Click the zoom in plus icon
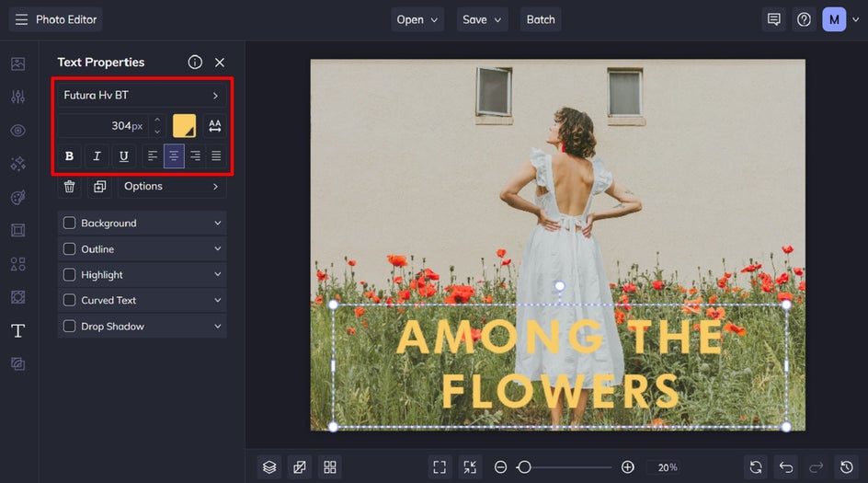The width and height of the screenshot is (868, 483). point(627,467)
